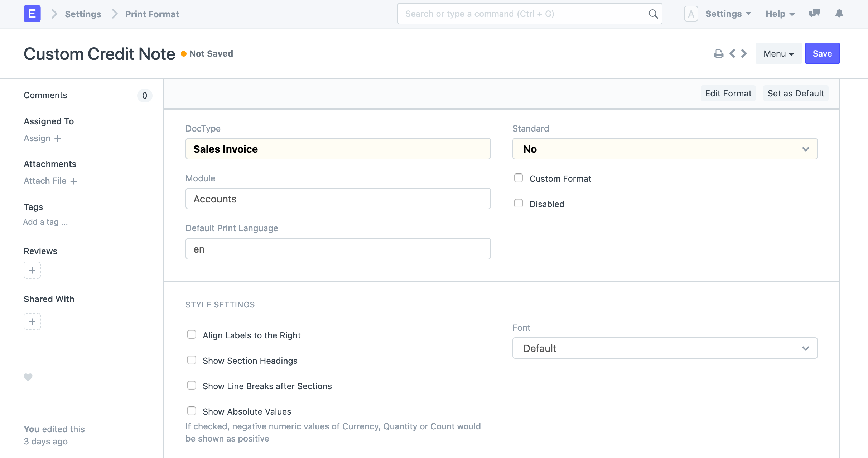Image resolution: width=868 pixels, height=458 pixels.
Task: Click the Print preview icon
Action: pos(719,53)
